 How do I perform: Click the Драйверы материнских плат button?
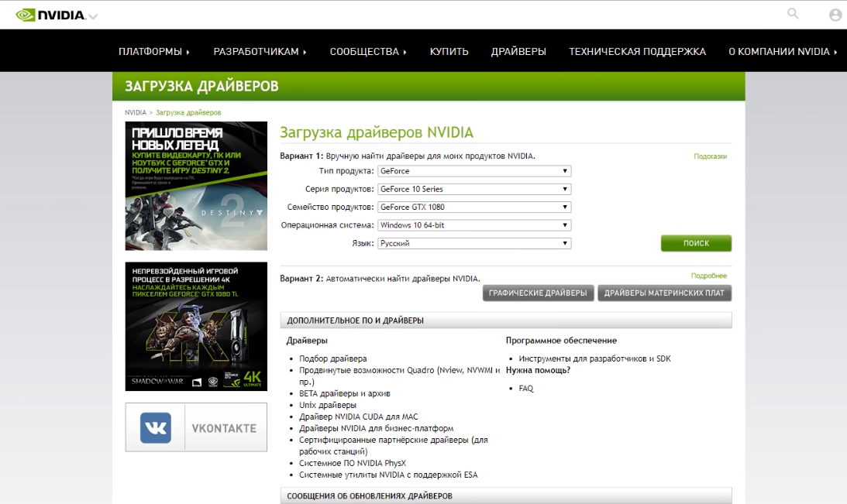(664, 293)
